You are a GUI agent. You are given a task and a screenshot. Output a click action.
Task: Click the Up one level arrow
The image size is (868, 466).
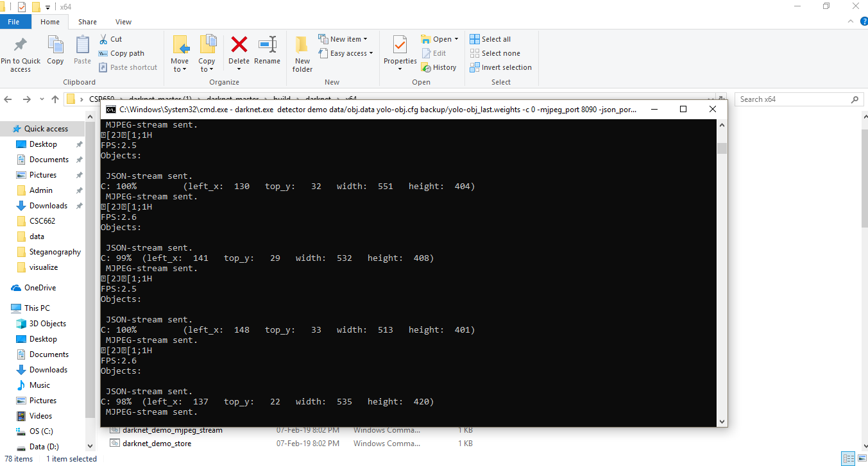coord(55,99)
